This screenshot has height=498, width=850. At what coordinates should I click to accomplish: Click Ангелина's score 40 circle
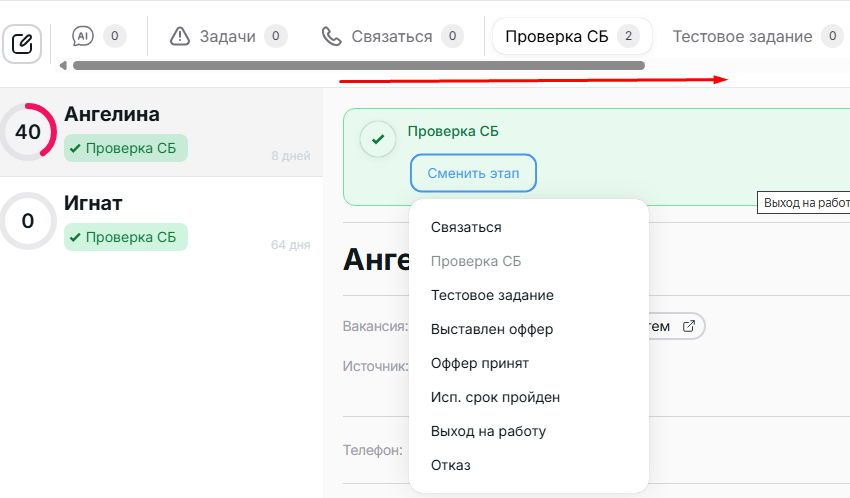coord(28,132)
